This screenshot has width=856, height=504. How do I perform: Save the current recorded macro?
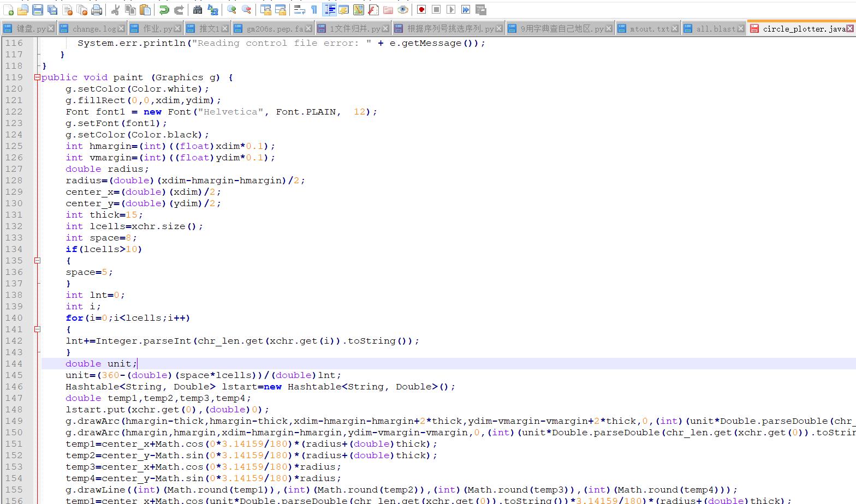click(x=480, y=10)
